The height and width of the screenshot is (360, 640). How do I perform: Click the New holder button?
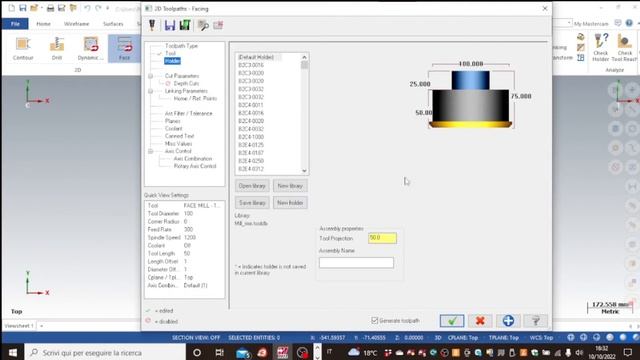[290, 203]
